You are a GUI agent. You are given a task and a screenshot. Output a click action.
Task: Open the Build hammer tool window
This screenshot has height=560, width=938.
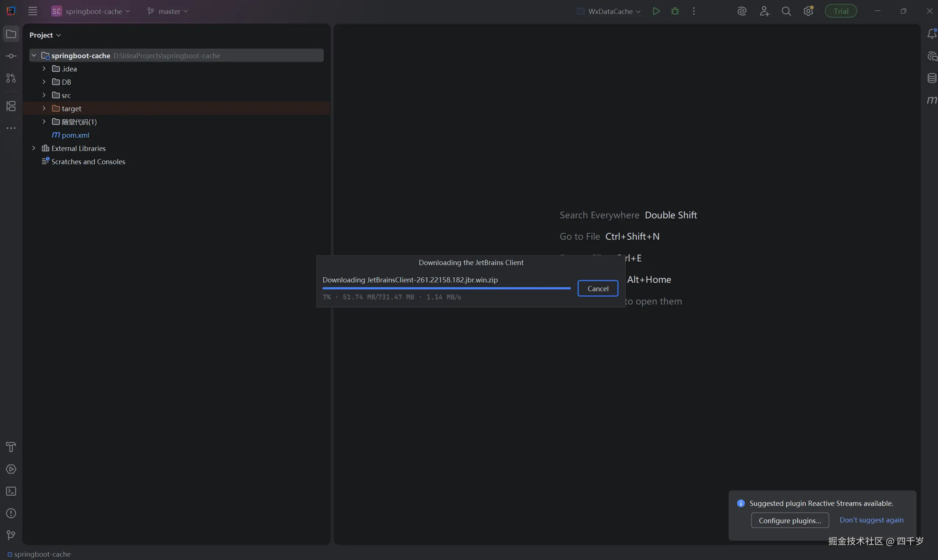pyautogui.click(x=11, y=447)
